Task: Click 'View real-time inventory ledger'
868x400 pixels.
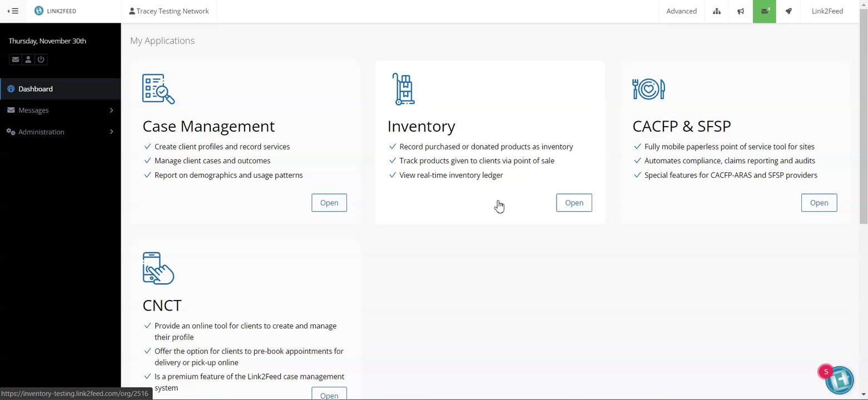Action: [x=451, y=175]
